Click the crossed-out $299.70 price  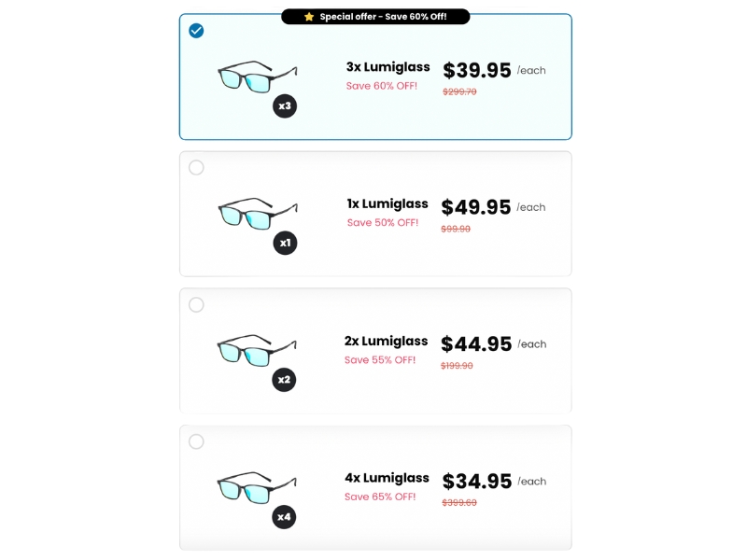coord(459,91)
